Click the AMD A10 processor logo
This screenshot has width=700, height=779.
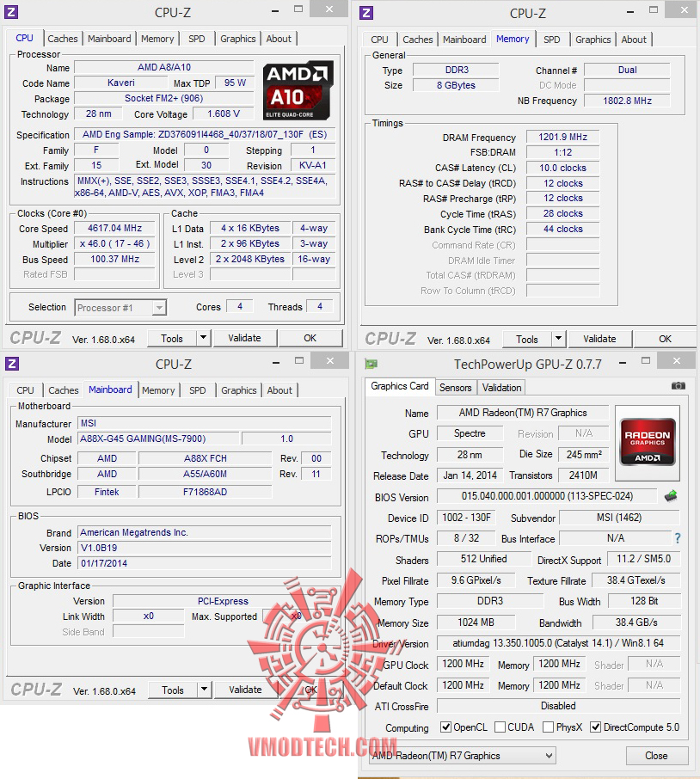click(x=298, y=90)
